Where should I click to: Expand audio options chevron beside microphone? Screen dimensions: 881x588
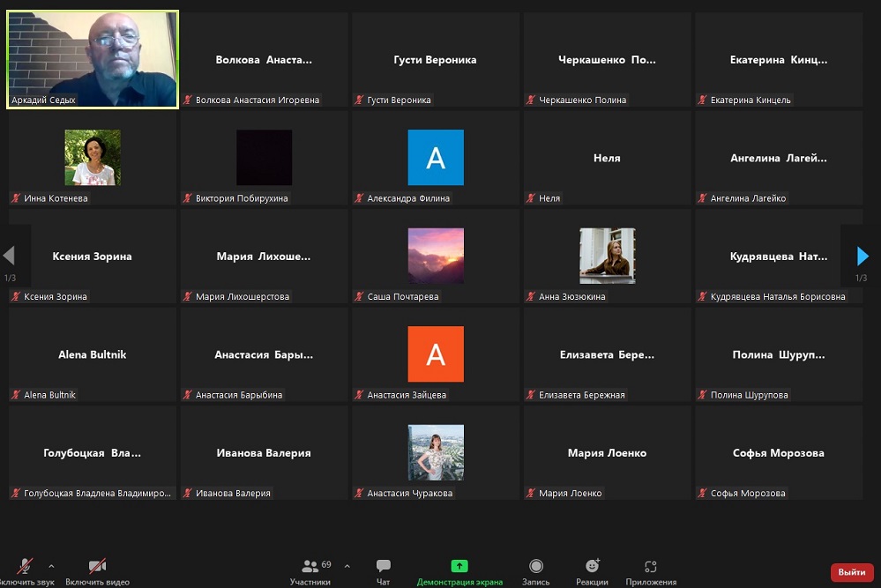51,566
